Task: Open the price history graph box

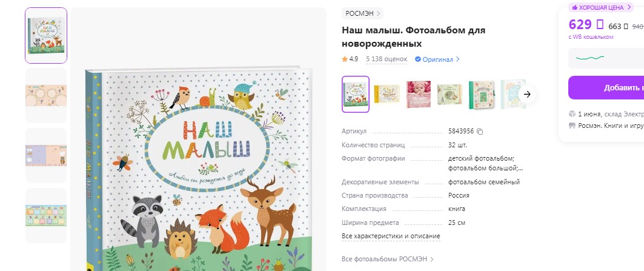Action: [606, 58]
